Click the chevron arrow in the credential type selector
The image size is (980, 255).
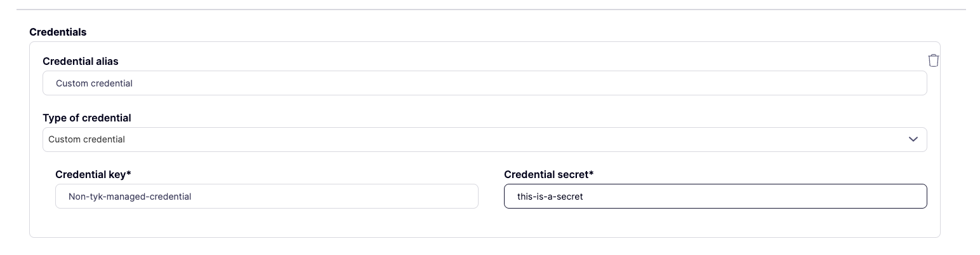[913, 139]
